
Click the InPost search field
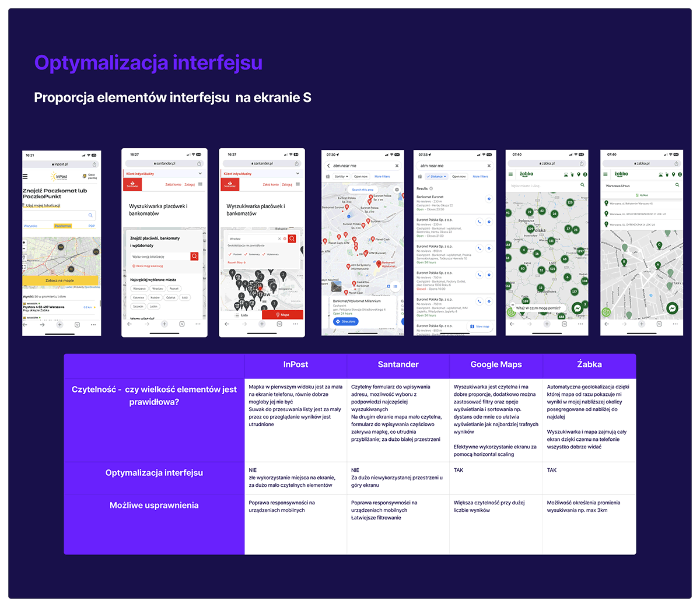(59, 215)
